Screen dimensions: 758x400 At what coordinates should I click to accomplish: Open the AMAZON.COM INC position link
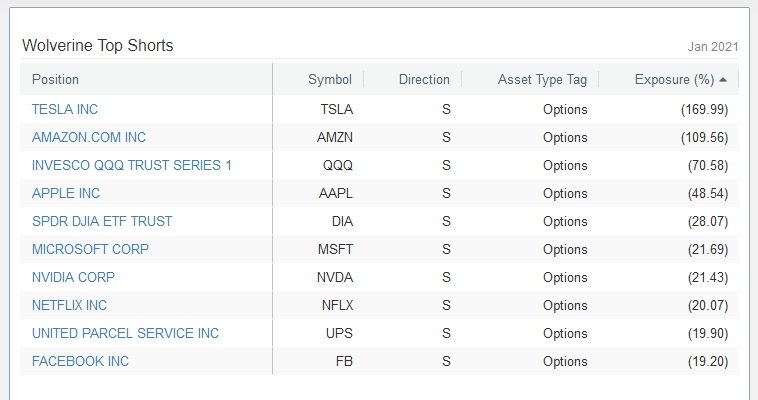coord(89,137)
